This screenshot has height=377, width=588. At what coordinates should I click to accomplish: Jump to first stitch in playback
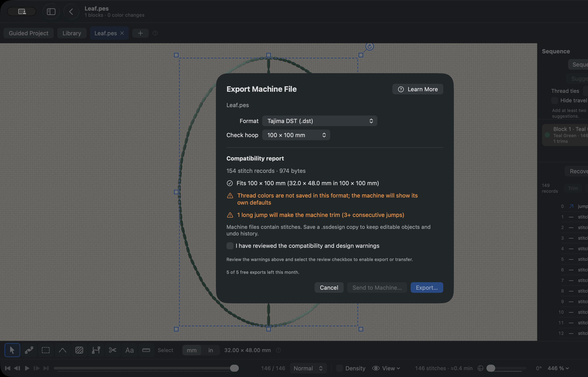click(x=8, y=368)
